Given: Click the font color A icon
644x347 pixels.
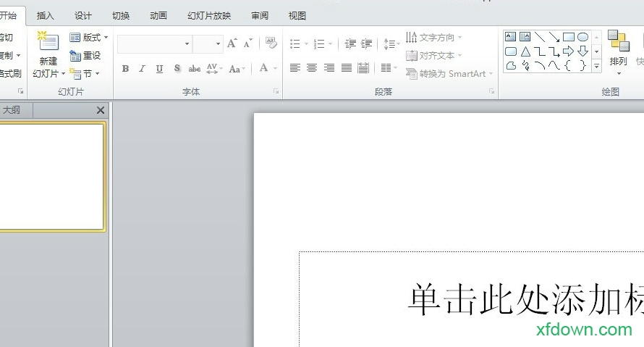Looking at the screenshot, I should point(263,68).
